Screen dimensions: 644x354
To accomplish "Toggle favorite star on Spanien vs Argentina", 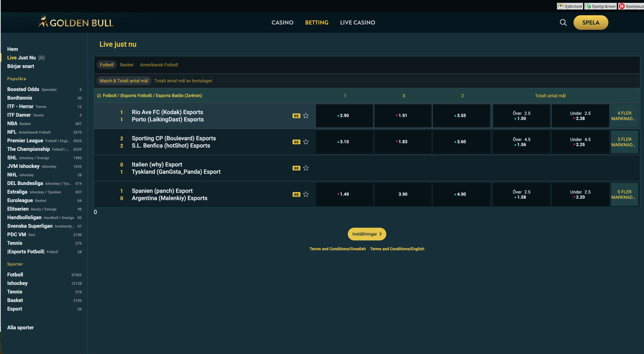I will pos(305,194).
